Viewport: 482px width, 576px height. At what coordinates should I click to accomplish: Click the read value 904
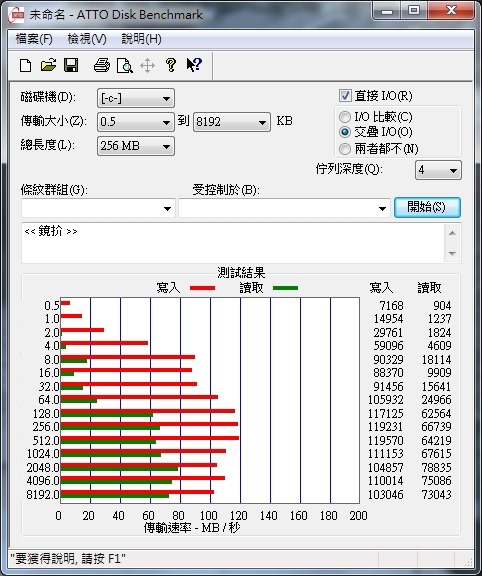(x=442, y=305)
